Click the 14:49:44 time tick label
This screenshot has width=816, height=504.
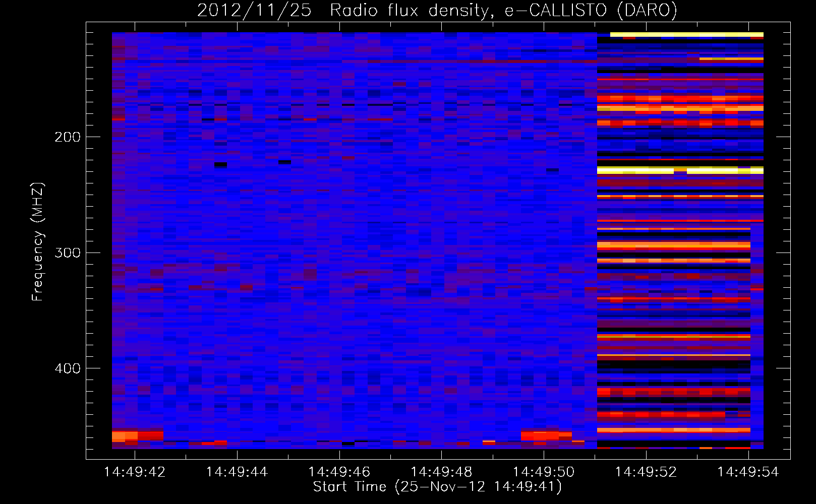pyautogui.click(x=237, y=472)
